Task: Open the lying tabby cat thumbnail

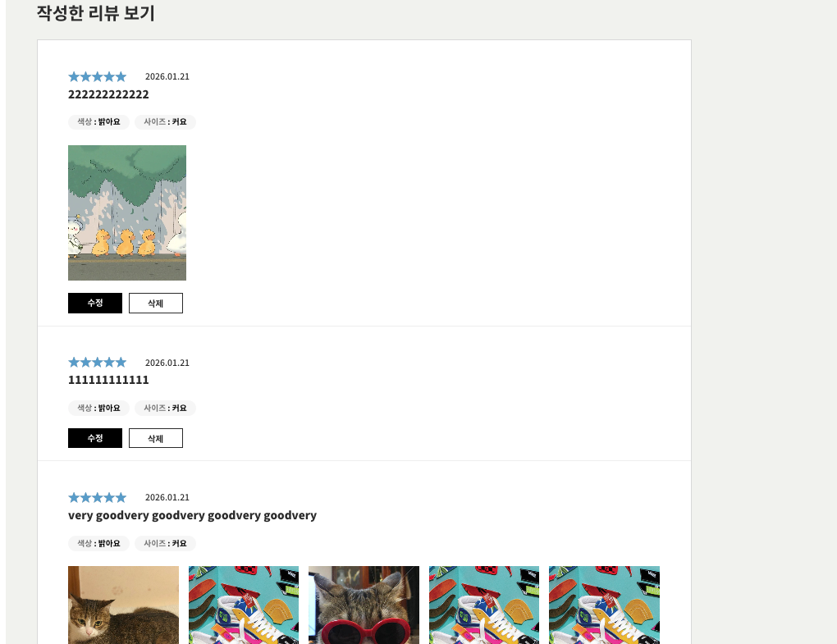Action: [123, 605]
